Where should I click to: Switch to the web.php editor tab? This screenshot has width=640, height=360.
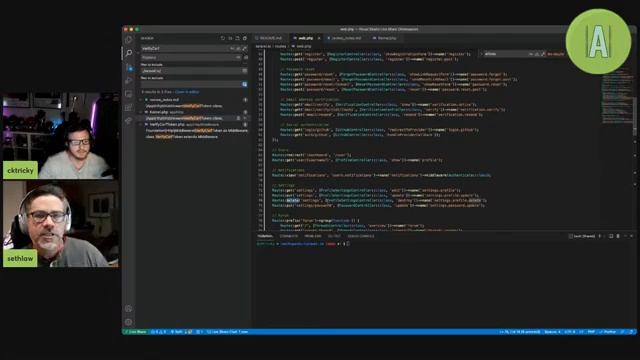(305, 38)
